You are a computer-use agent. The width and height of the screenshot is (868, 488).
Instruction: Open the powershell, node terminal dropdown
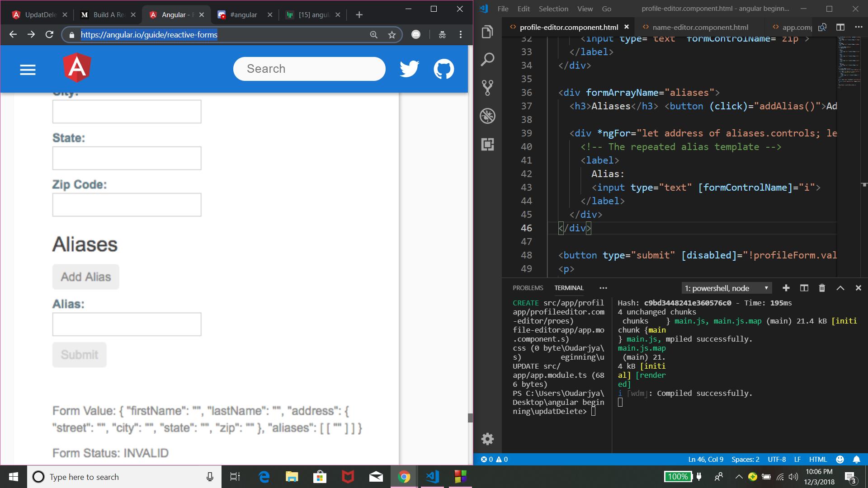pos(726,288)
